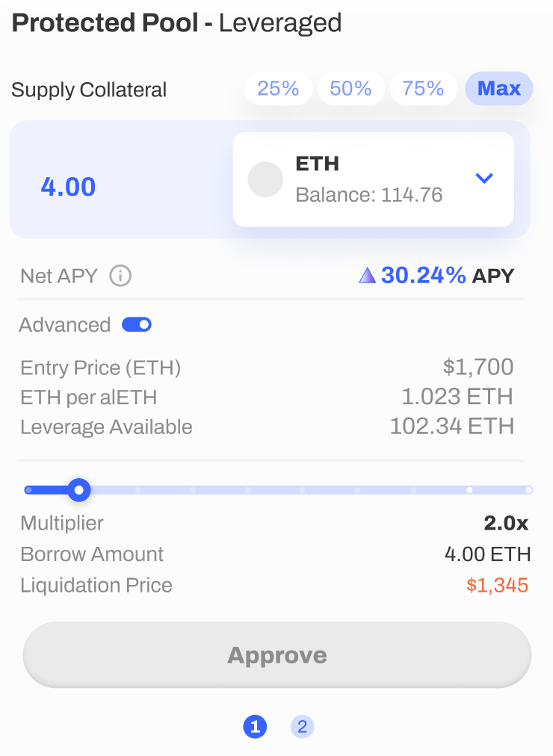Click the slider's leftmost starting dot
The image size is (553, 756).
coord(28,490)
